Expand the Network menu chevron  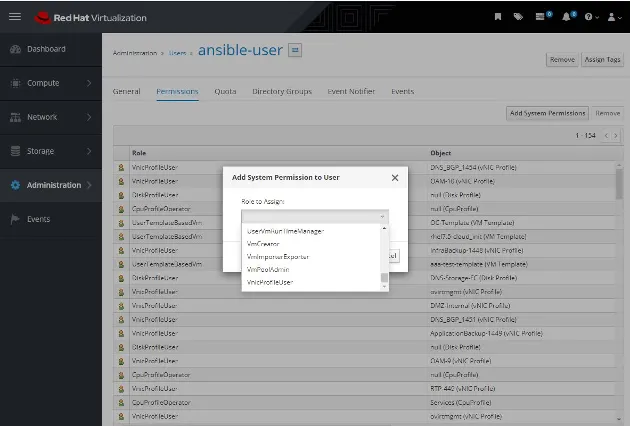(89, 117)
